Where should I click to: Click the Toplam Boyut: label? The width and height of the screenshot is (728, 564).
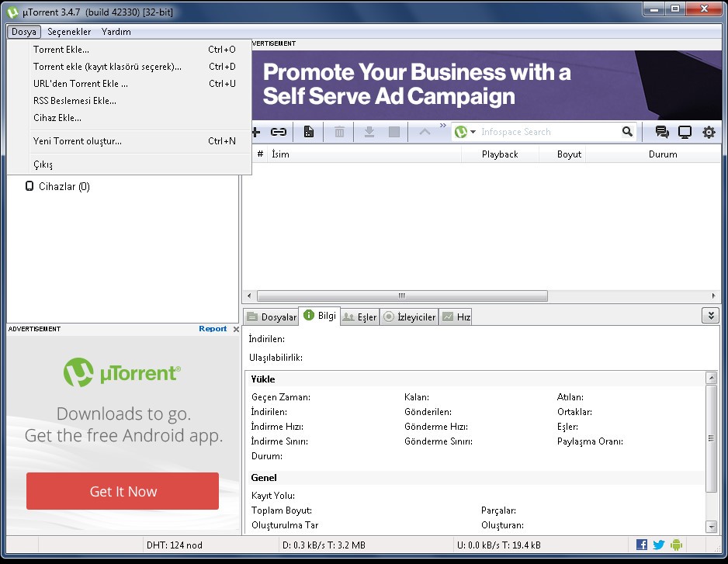point(282,510)
